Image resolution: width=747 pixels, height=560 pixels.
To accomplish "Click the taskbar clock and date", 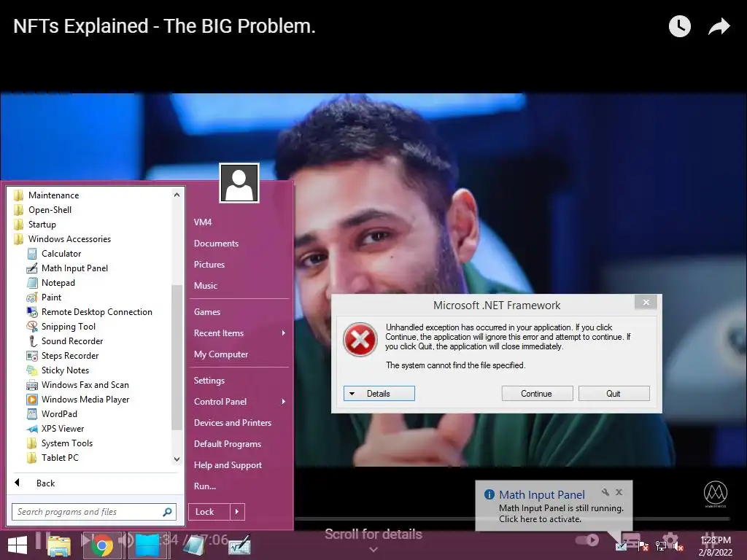I will click(715, 546).
